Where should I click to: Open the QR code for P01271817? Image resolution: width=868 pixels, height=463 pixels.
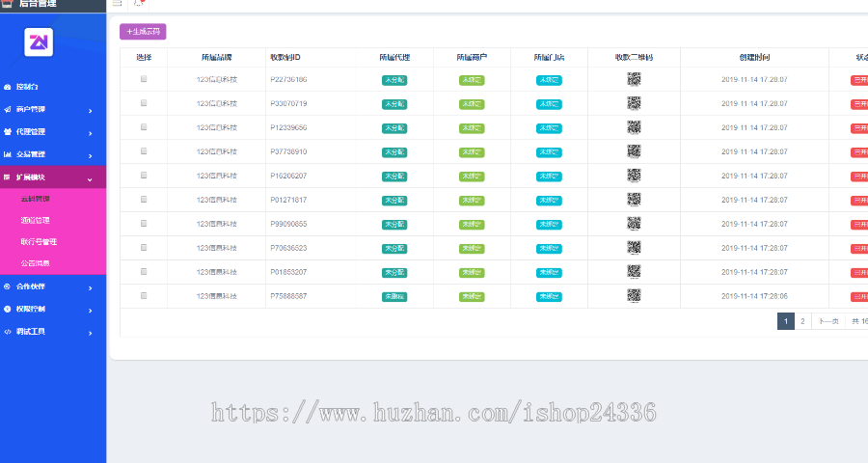click(x=634, y=200)
